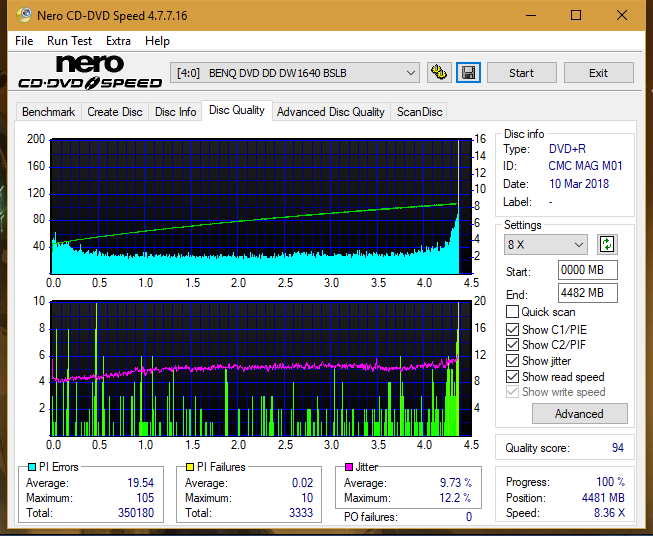The image size is (653, 536).
Task: Open the drive options icon
Action: click(x=439, y=73)
